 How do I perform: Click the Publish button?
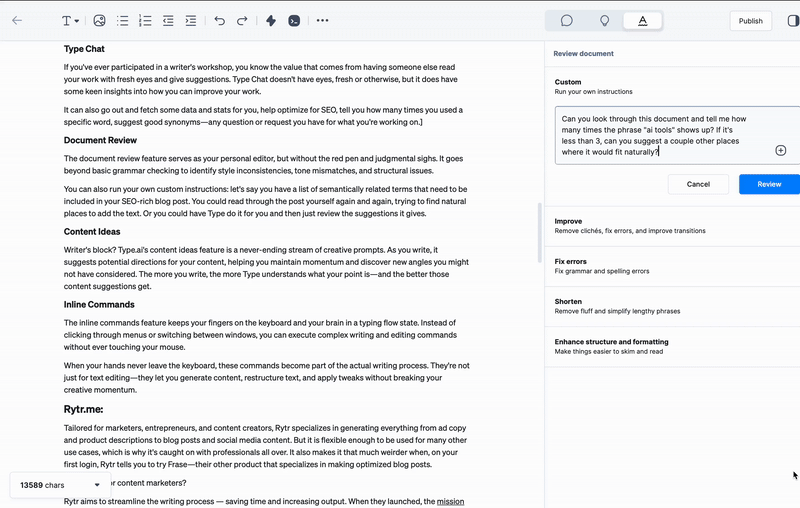click(x=751, y=21)
